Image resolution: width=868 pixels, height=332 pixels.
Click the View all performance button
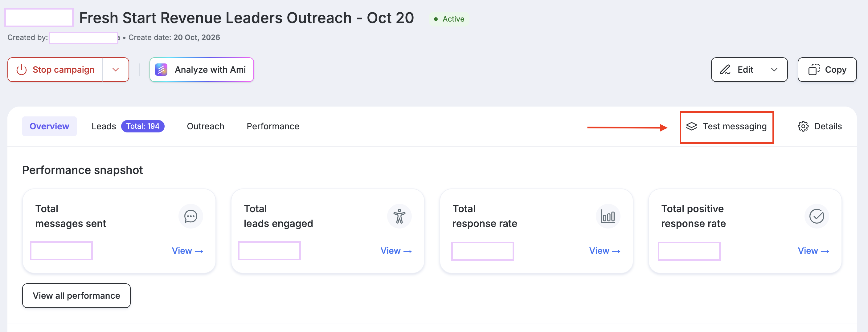coord(76,296)
